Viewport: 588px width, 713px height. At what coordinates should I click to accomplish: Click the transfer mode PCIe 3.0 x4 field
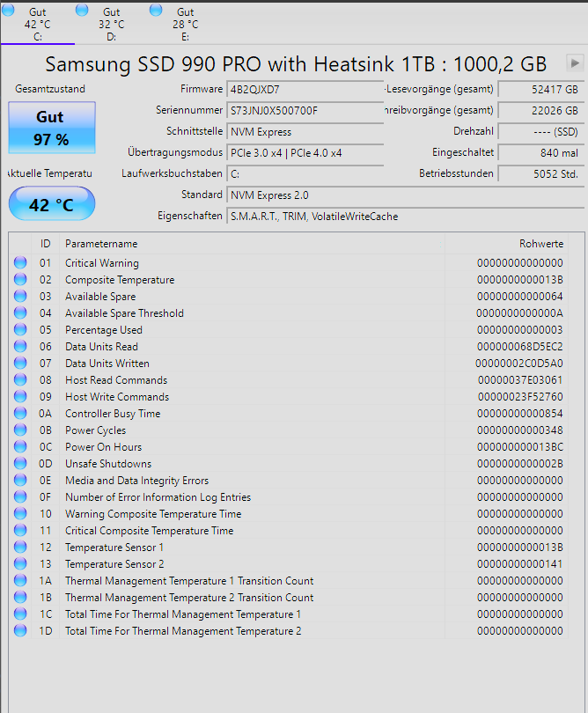pyautogui.click(x=305, y=153)
